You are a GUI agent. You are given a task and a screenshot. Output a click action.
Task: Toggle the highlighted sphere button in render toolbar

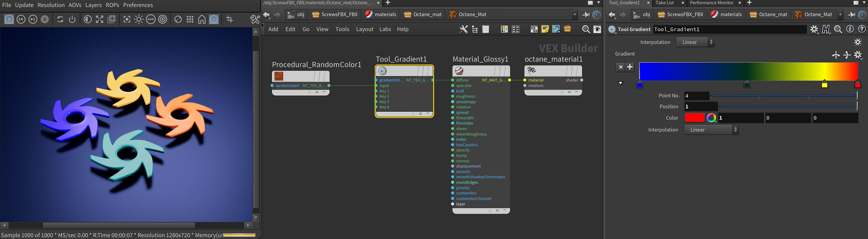pos(214,19)
